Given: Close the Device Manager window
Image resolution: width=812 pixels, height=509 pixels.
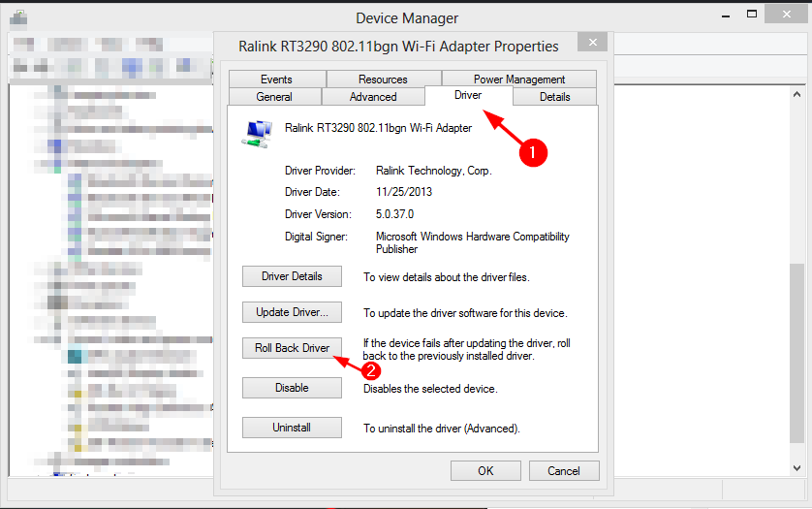Looking at the screenshot, I should [786, 14].
